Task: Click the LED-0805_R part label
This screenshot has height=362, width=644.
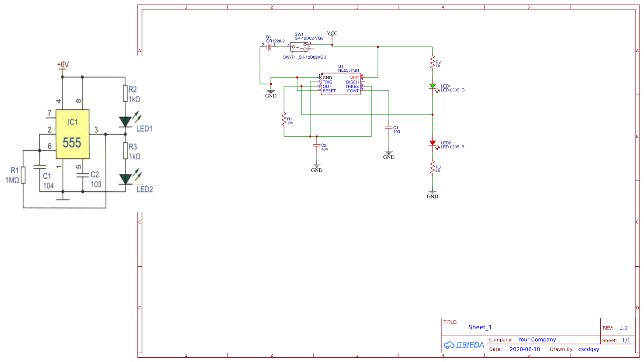Action: pos(453,147)
